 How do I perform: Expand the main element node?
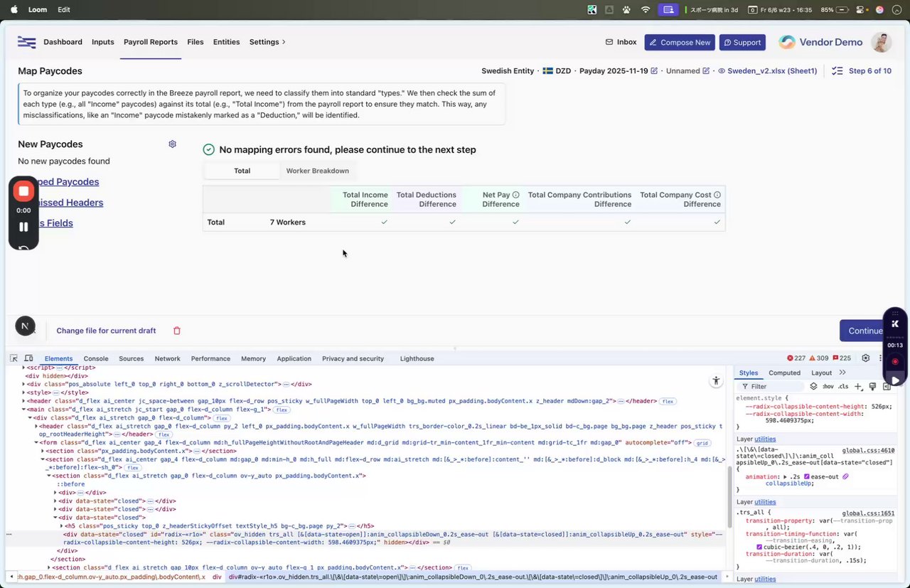click(x=23, y=410)
